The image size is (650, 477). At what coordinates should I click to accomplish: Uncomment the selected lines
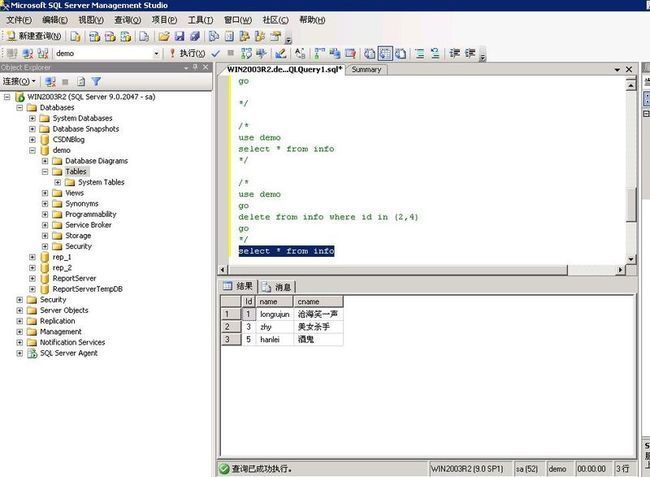[x=435, y=53]
